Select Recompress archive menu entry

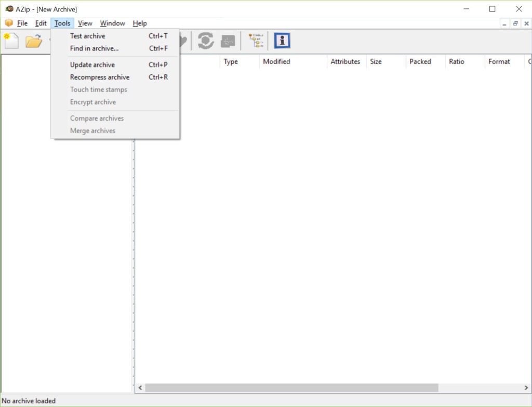[x=115, y=77]
